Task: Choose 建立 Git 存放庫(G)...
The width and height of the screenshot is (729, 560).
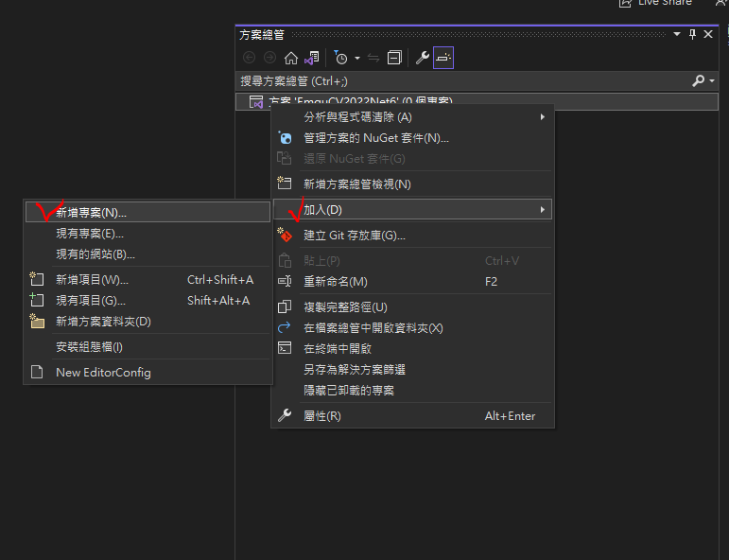Action: (413, 236)
